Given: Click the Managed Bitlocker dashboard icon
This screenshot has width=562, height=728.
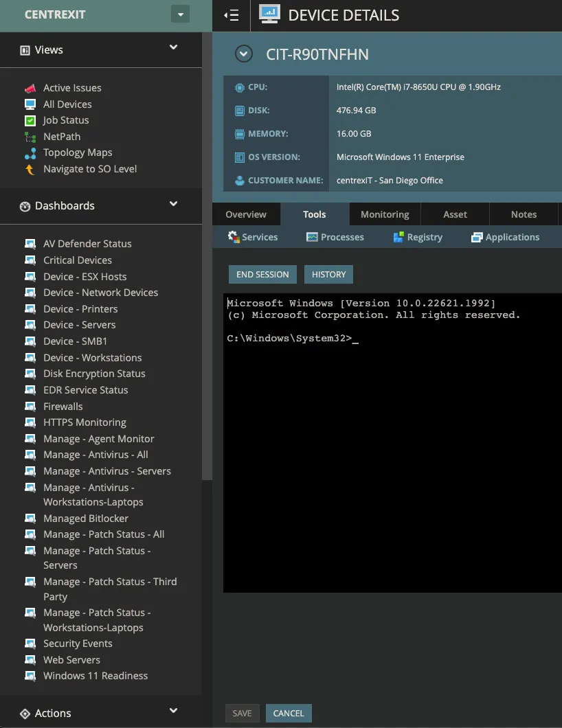Looking at the screenshot, I should [x=30, y=518].
